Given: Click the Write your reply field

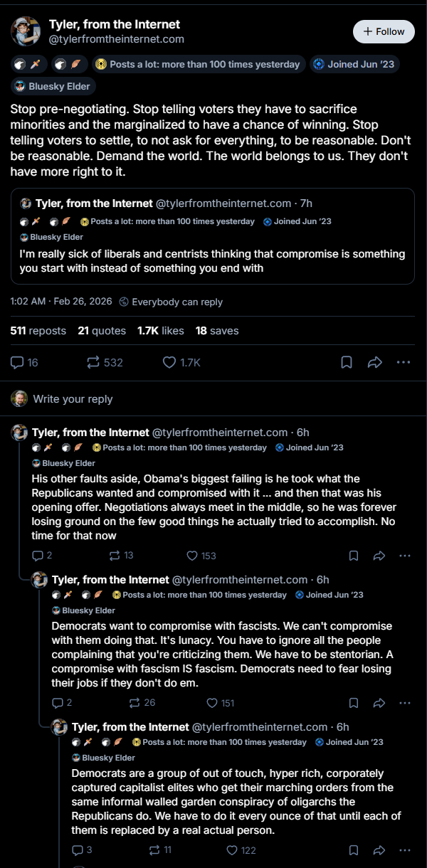Looking at the screenshot, I should click(x=73, y=399).
